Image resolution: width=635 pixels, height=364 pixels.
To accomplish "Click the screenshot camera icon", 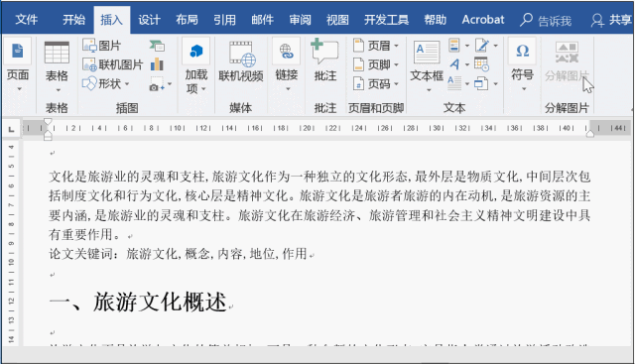I will coord(156,84).
